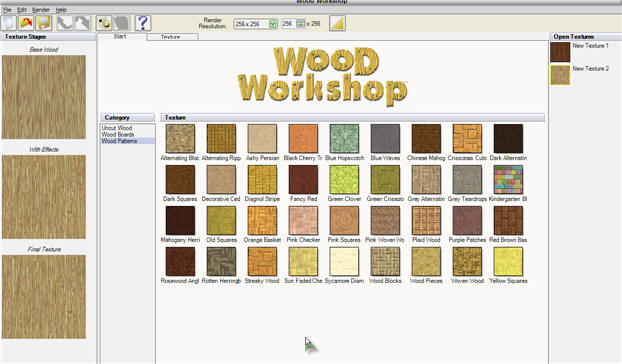Click the New texture toolbar icon
This screenshot has height=364, width=622.
[x=9, y=23]
